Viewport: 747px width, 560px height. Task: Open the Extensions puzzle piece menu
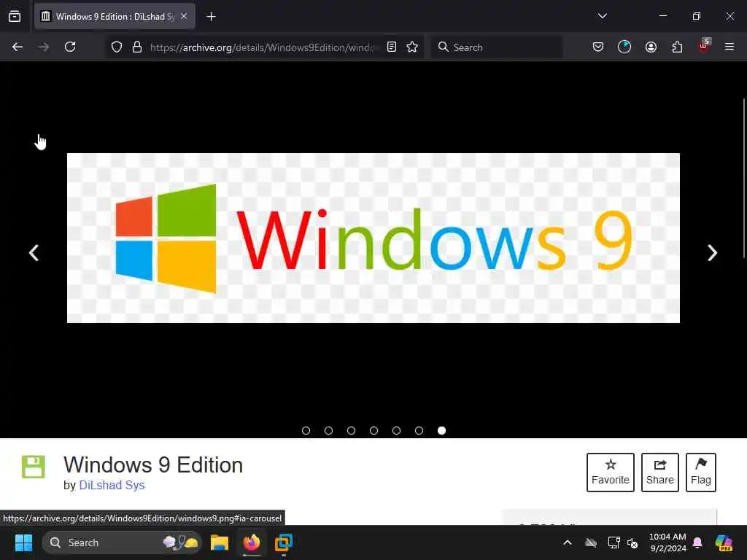click(x=677, y=47)
